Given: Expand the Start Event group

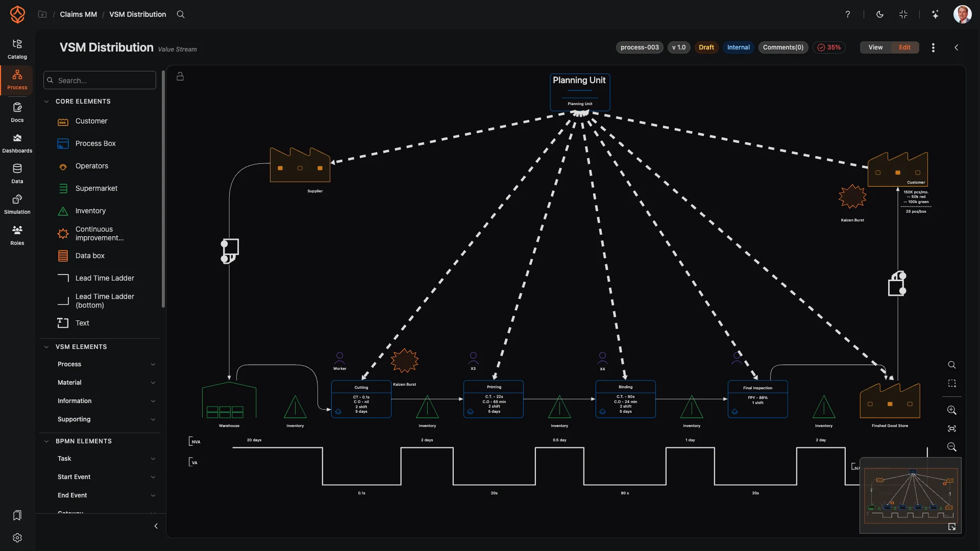Looking at the screenshot, I should coord(106,477).
